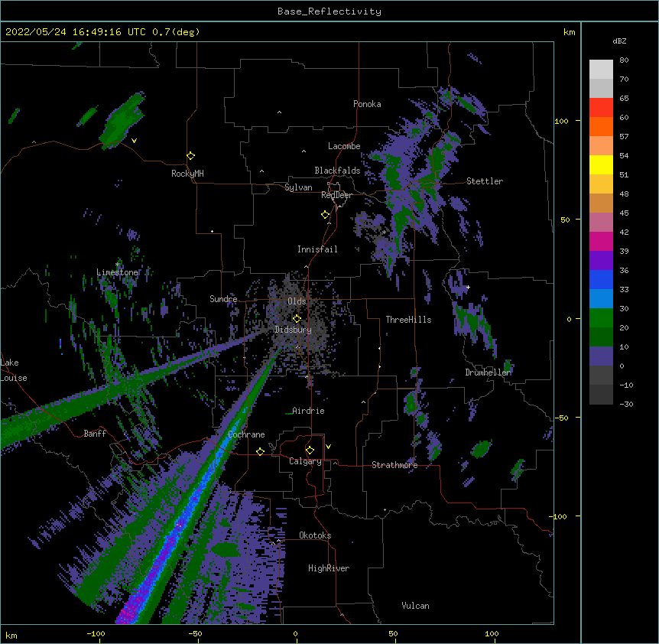Screen dimensions: 659x644
Task: Click the yellow diamond between Olds and Didsbury
Action: [x=297, y=318]
